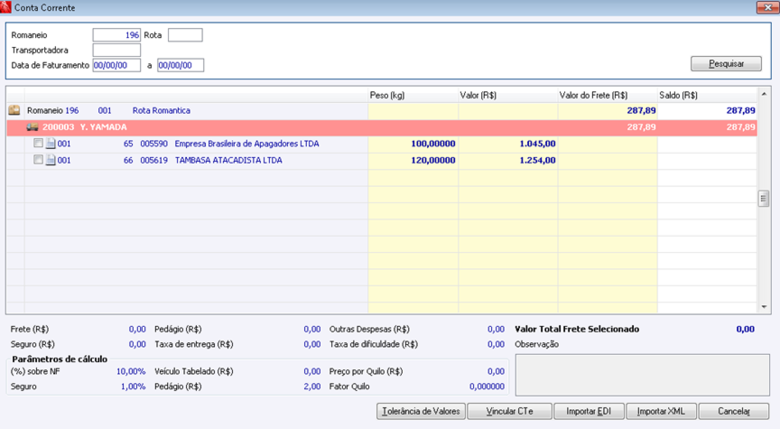The width and height of the screenshot is (780, 429).
Task: Click document icon for Empresa Brasileira de Apagadores
Action: (50, 144)
